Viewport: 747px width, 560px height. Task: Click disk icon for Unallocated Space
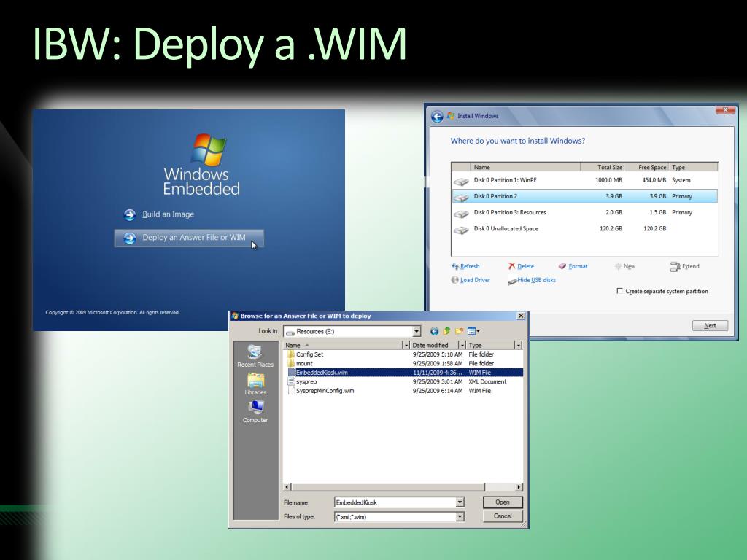[x=461, y=230]
